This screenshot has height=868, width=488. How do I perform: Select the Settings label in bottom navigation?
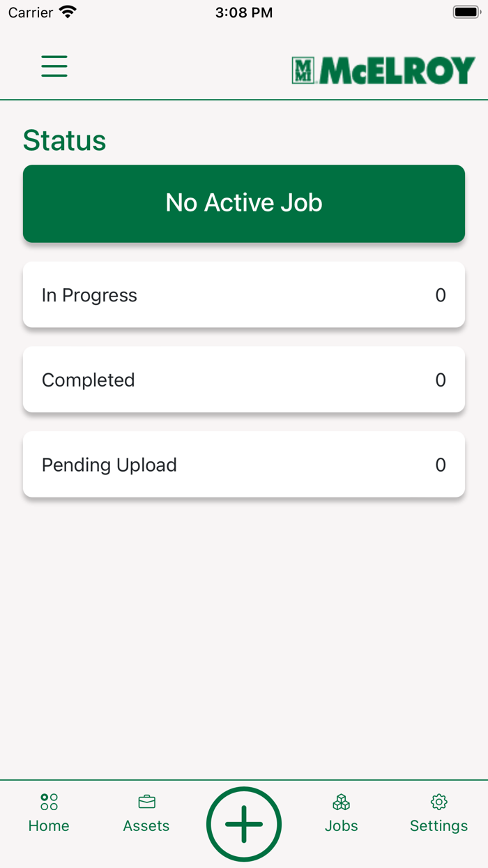pyautogui.click(x=439, y=825)
